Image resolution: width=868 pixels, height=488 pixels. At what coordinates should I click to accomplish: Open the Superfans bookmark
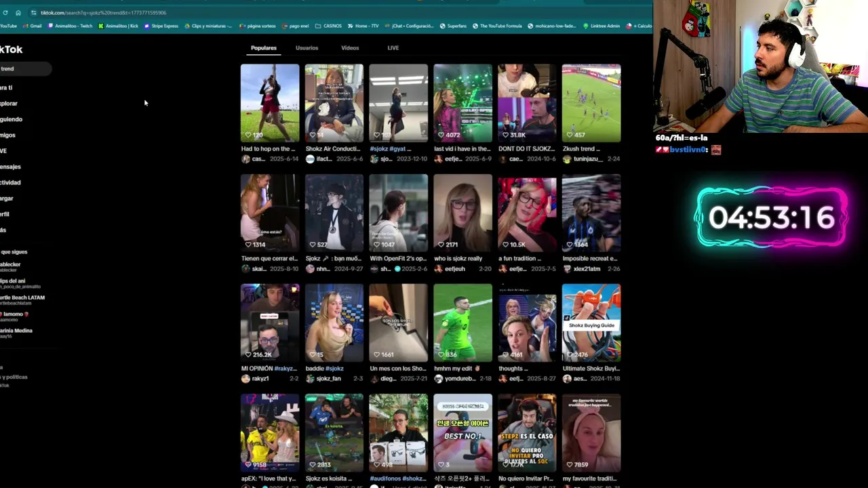(453, 26)
